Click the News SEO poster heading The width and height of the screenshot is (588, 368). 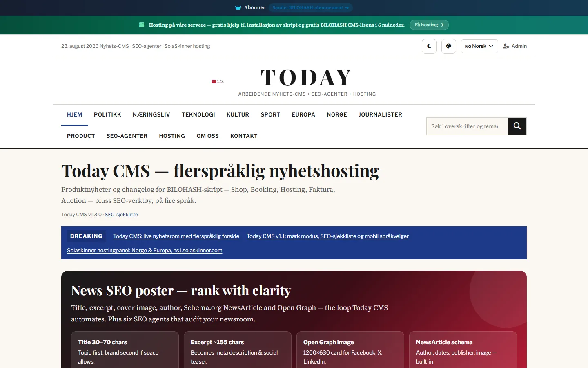pyautogui.click(x=181, y=291)
